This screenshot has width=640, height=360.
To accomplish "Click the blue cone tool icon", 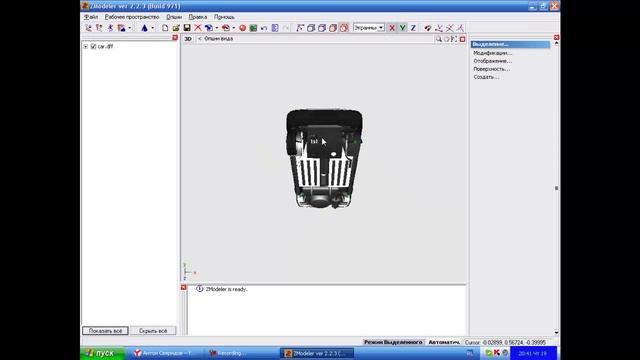I will coord(144,28).
